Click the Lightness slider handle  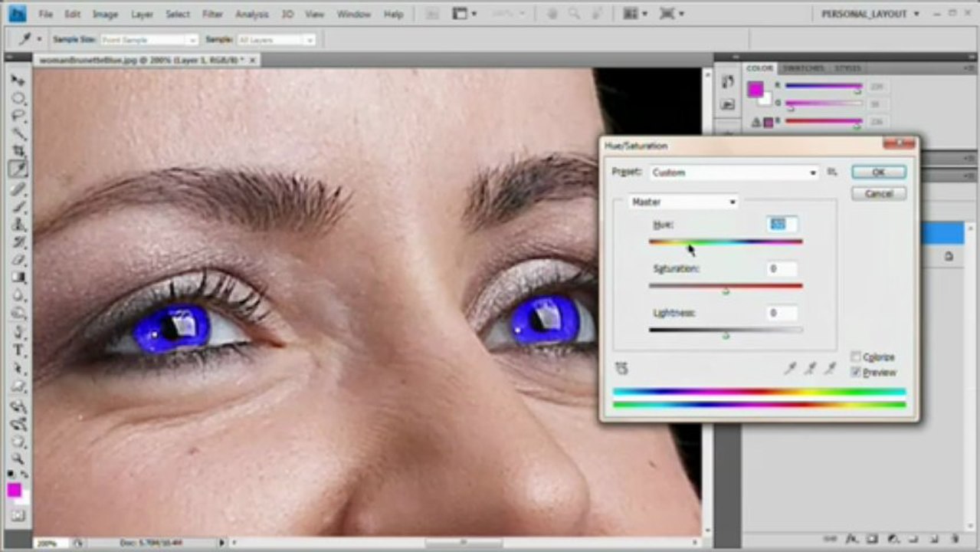pyautogui.click(x=726, y=335)
